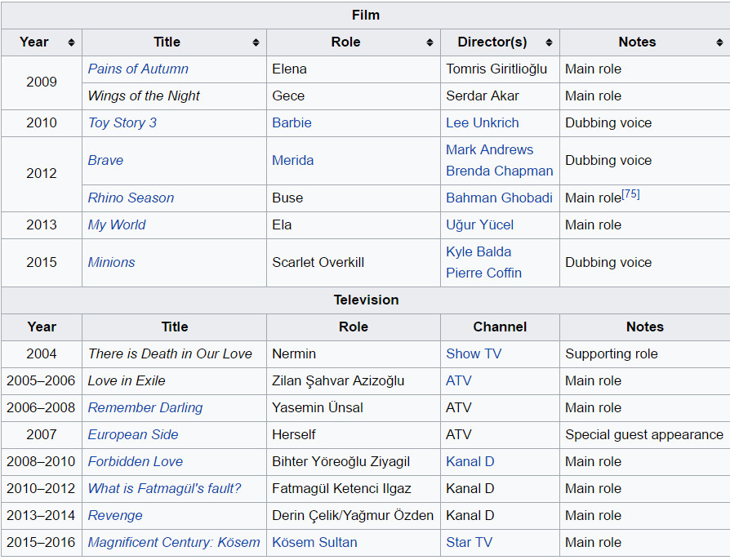Open Pierre Coffin director link
This screenshot has width=730, height=560.
[483, 273]
